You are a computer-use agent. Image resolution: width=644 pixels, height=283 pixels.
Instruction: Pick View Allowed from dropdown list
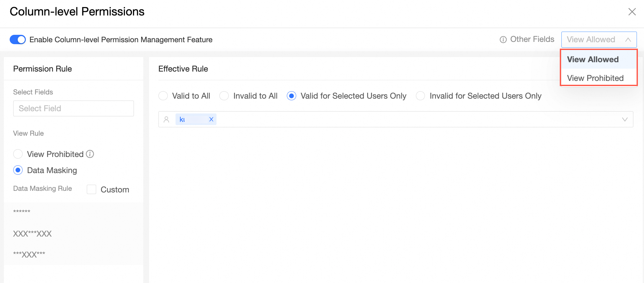pyautogui.click(x=593, y=60)
